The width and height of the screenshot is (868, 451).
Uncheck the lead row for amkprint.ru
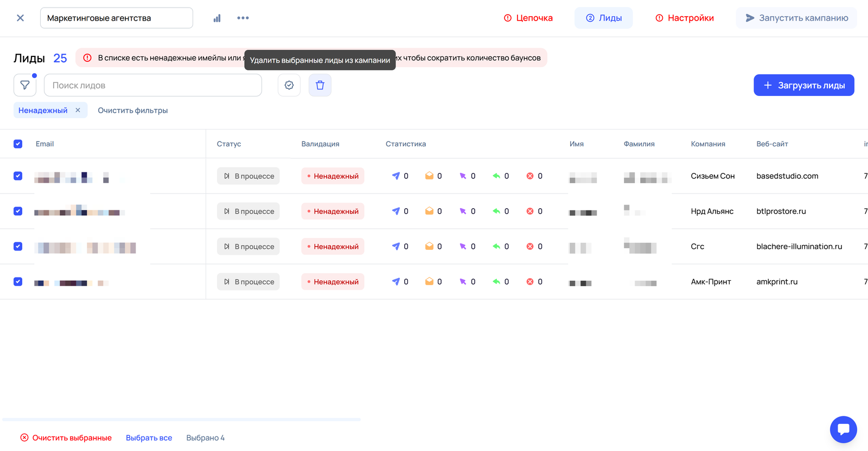18,282
